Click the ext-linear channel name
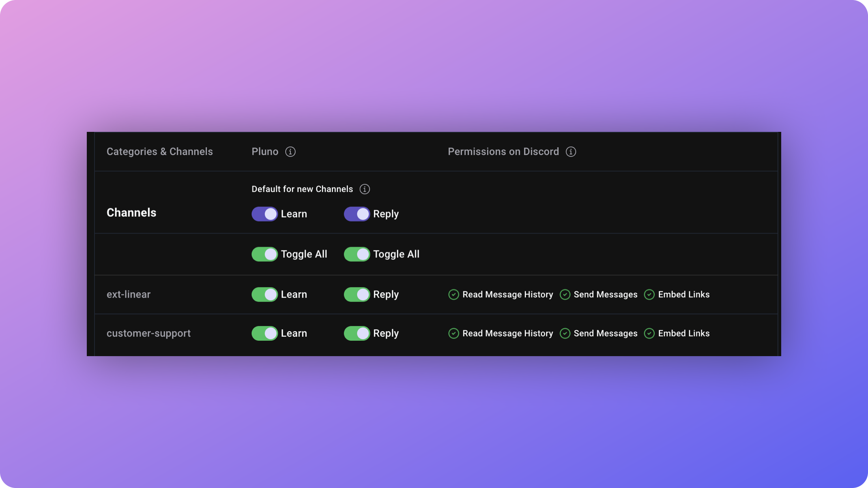Screen dimensions: 868x488 (x=129, y=295)
